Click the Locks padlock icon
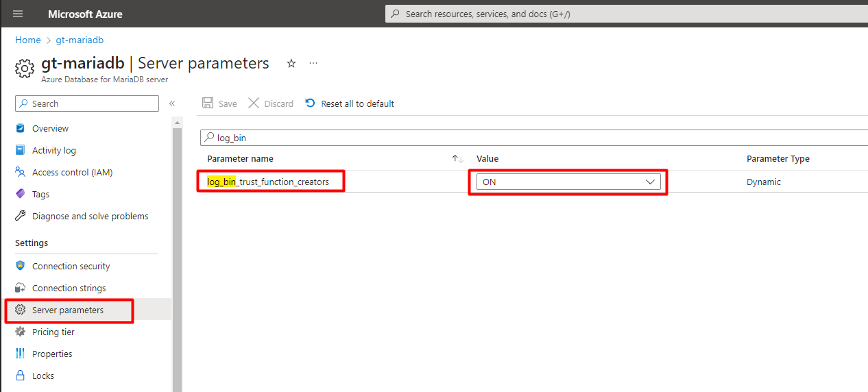 (x=20, y=376)
